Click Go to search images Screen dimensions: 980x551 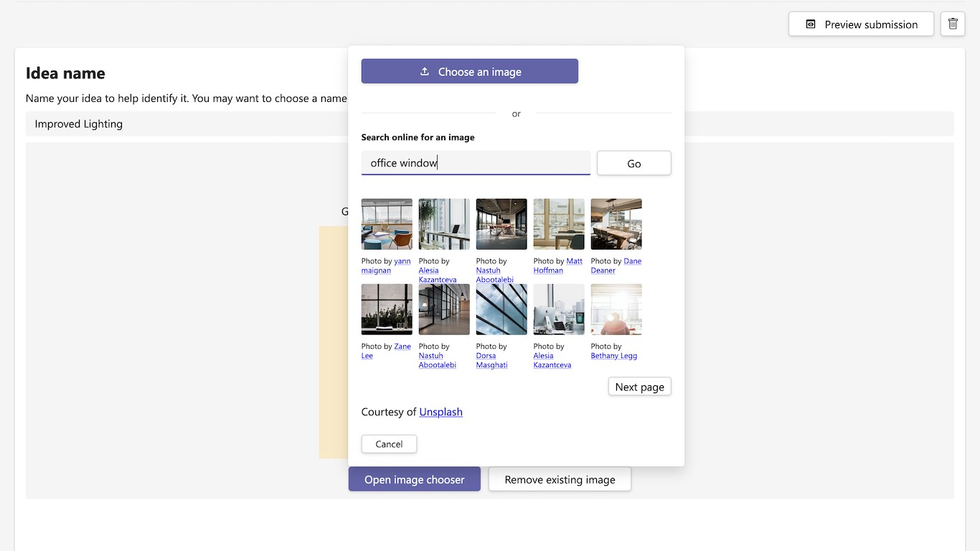634,163
